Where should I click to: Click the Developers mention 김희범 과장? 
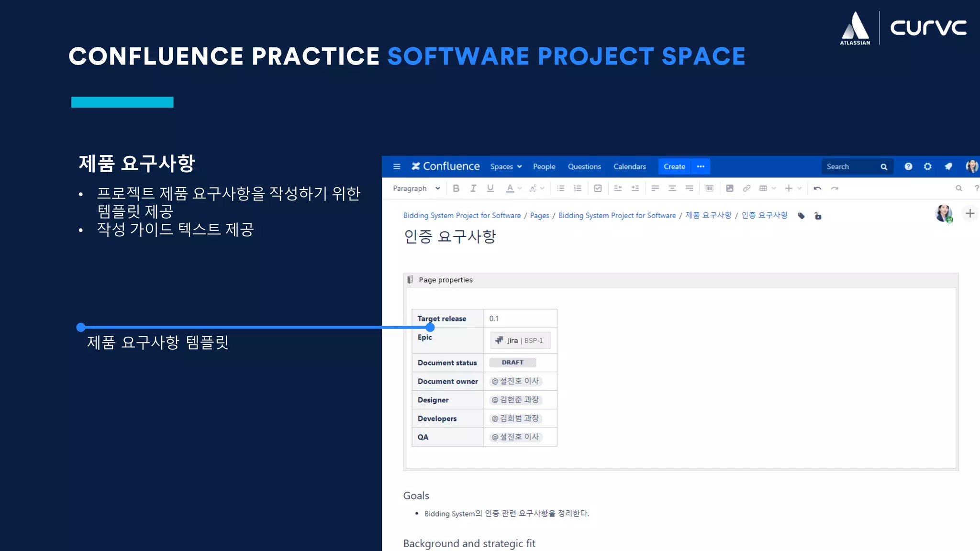pyautogui.click(x=515, y=419)
